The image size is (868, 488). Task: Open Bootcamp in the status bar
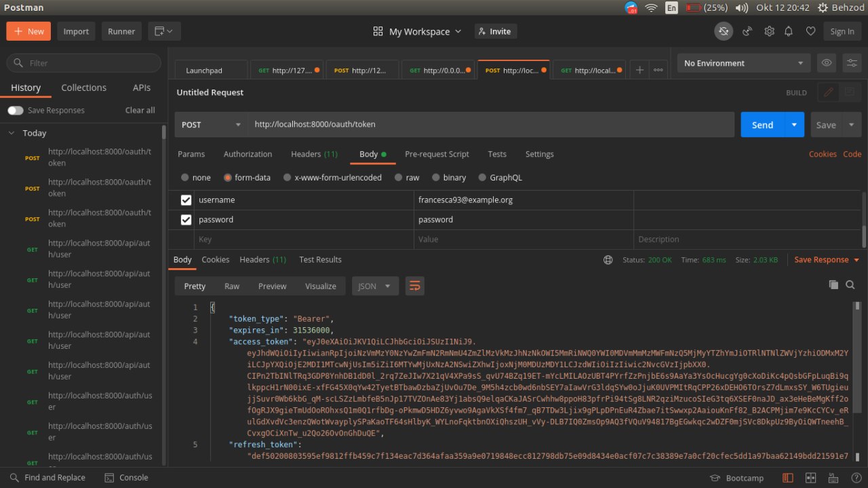[x=736, y=478]
